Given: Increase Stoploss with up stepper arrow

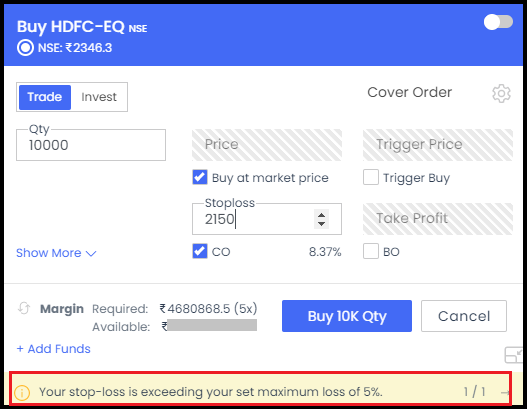Looking at the screenshot, I should pos(321,215).
